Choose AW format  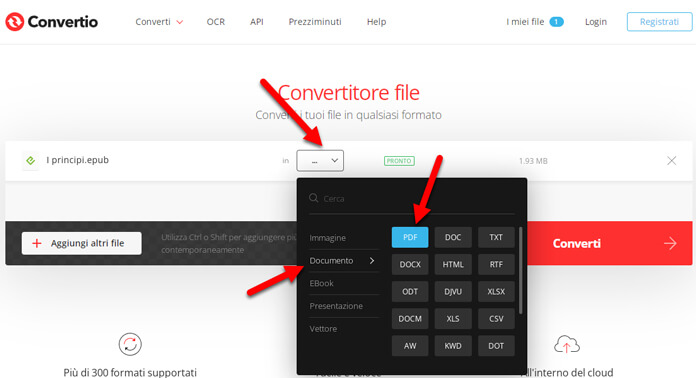click(x=410, y=346)
